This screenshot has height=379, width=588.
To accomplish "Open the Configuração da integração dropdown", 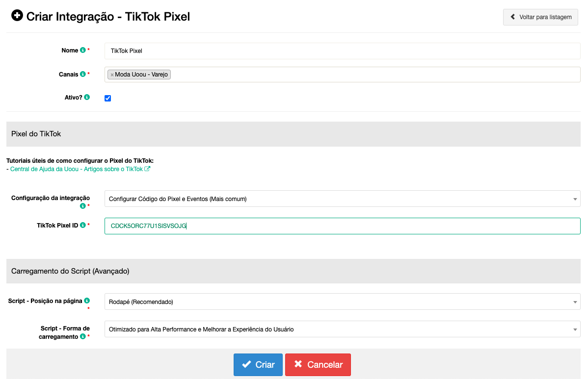I will (x=342, y=199).
